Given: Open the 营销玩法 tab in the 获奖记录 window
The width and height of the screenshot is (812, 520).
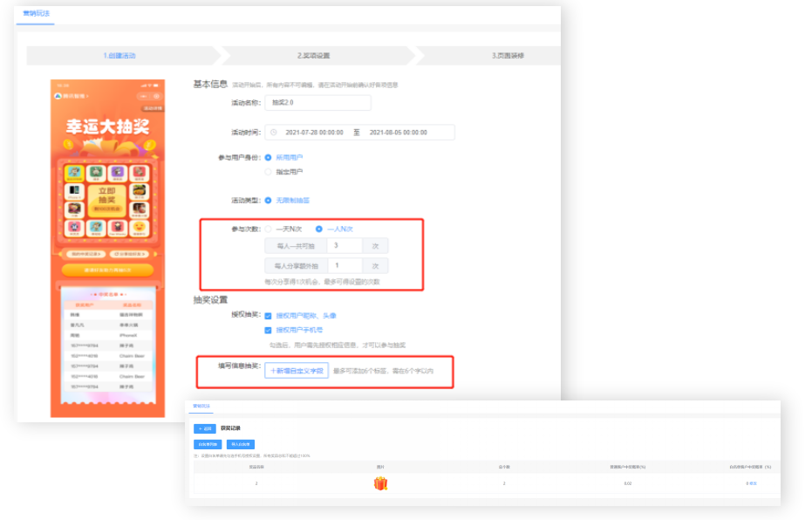Looking at the screenshot, I should [201, 406].
